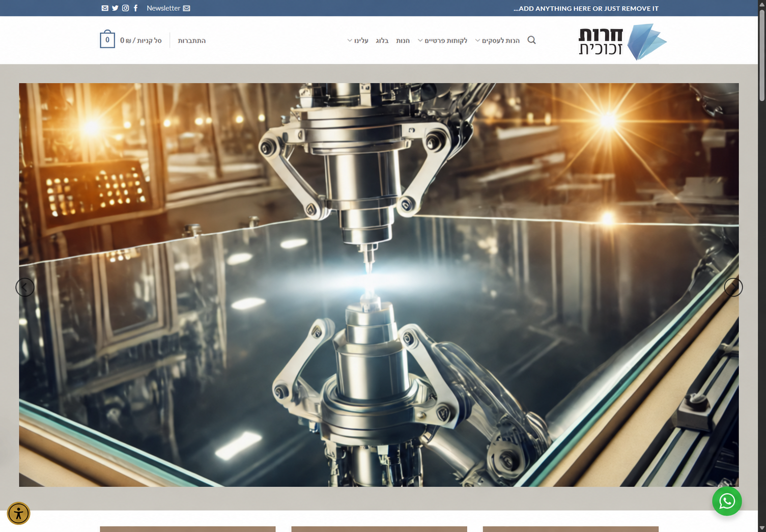Click the search magnifier icon
This screenshot has height=532, width=766.
531,40
